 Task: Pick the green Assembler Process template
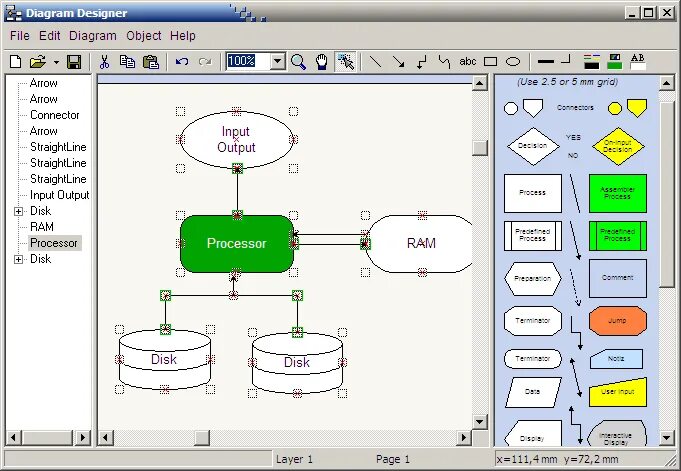pyautogui.click(x=618, y=193)
